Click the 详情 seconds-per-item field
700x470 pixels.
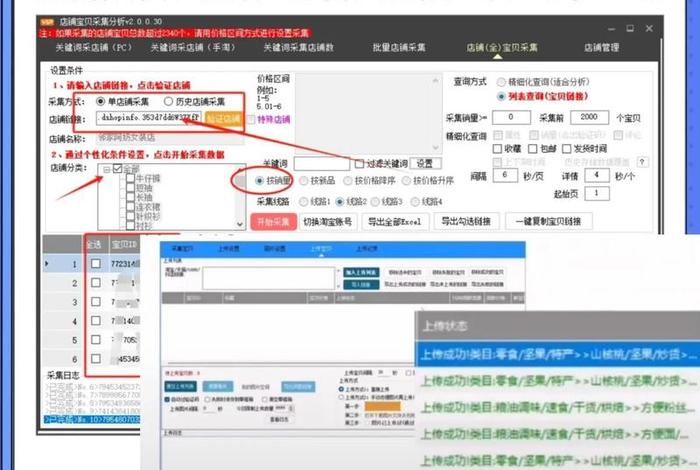click(596, 175)
